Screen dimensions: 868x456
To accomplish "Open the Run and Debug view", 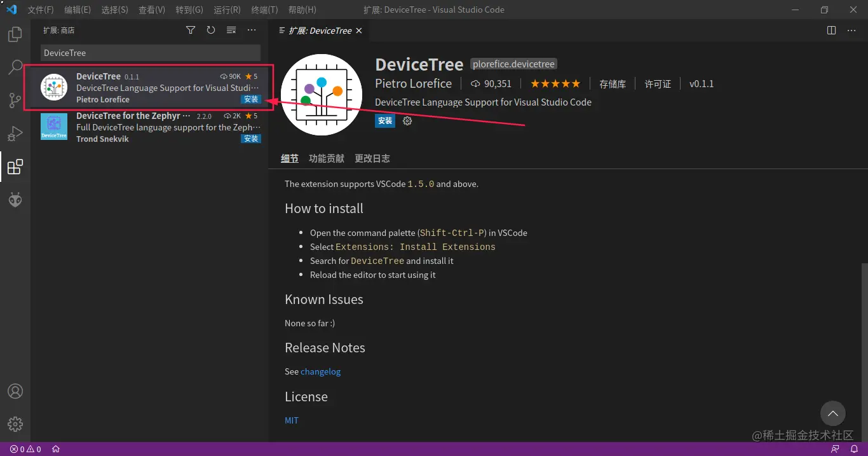I will pos(15,134).
